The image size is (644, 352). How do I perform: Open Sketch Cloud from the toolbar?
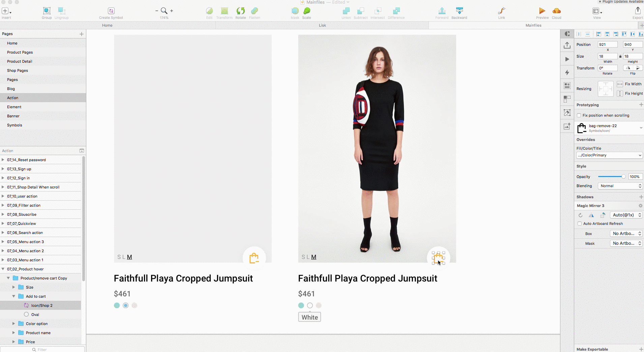tap(557, 11)
